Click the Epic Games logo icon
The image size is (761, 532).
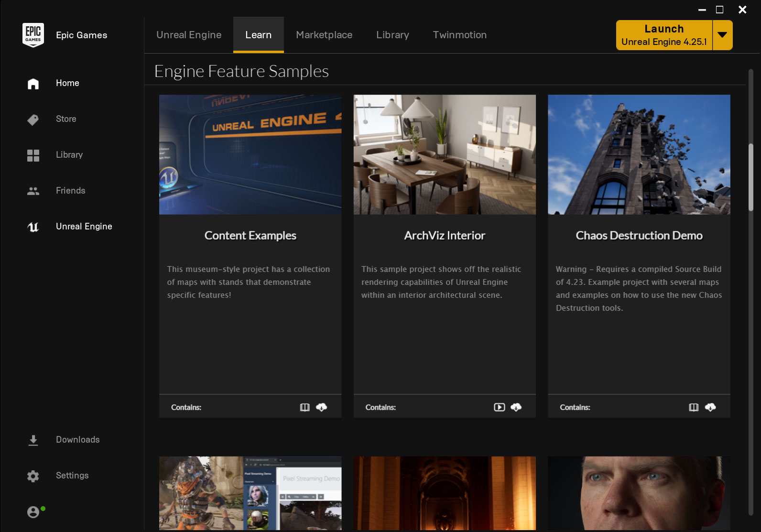click(x=33, y=35)
